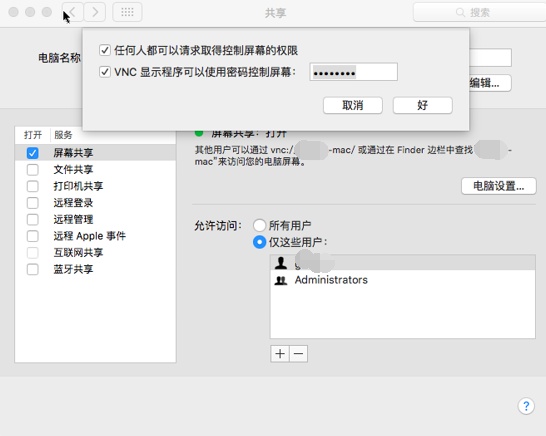Click the VNC password field

pyautogui.click(x=353, y=72)
